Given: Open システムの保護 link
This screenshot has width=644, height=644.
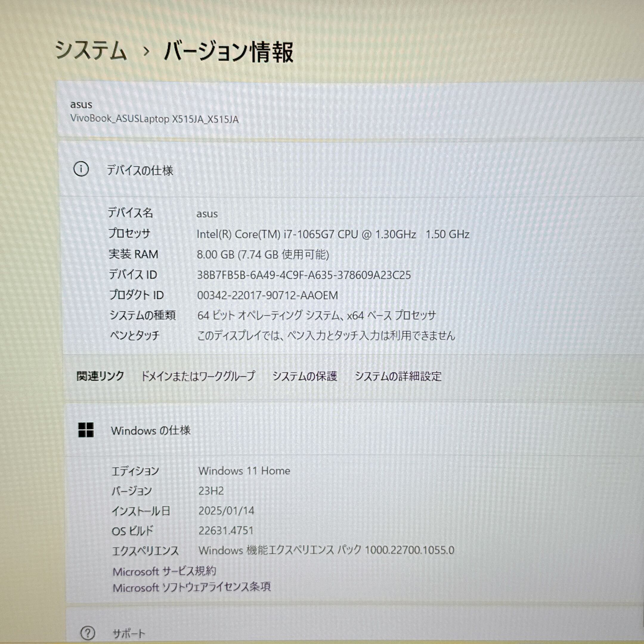Looking at the screenshot, I should [x=305, y=376].
